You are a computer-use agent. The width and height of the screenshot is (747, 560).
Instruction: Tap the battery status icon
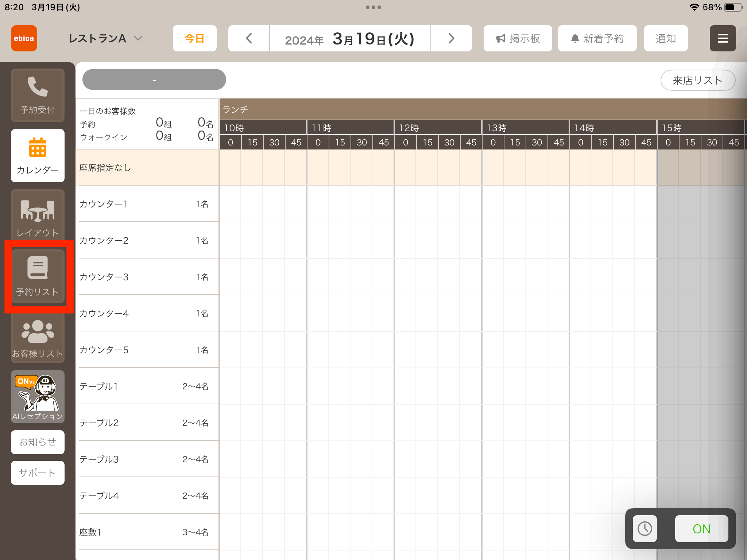point(734,7)
